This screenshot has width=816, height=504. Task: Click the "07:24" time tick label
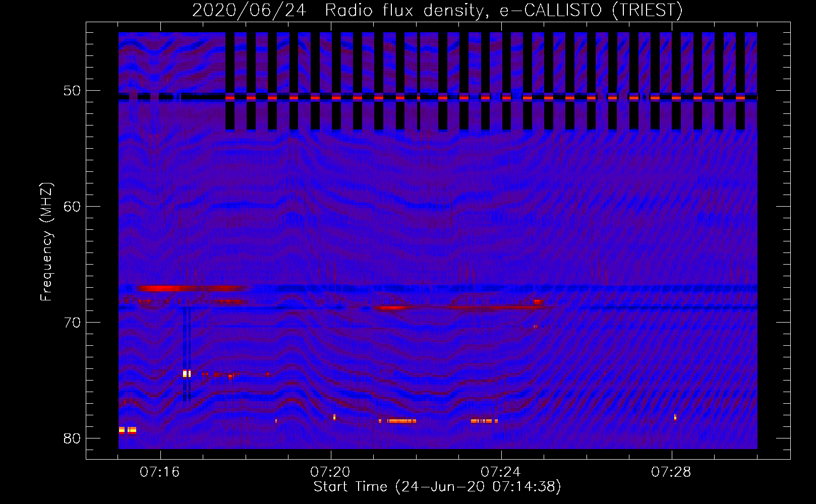coord(501,472)
